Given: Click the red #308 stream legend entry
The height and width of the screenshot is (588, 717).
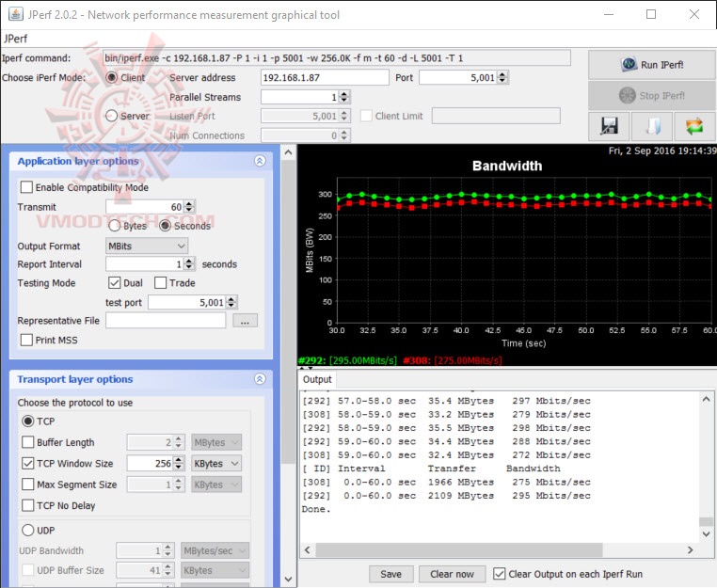Looking at the screenshot, I should pos(453,360).
